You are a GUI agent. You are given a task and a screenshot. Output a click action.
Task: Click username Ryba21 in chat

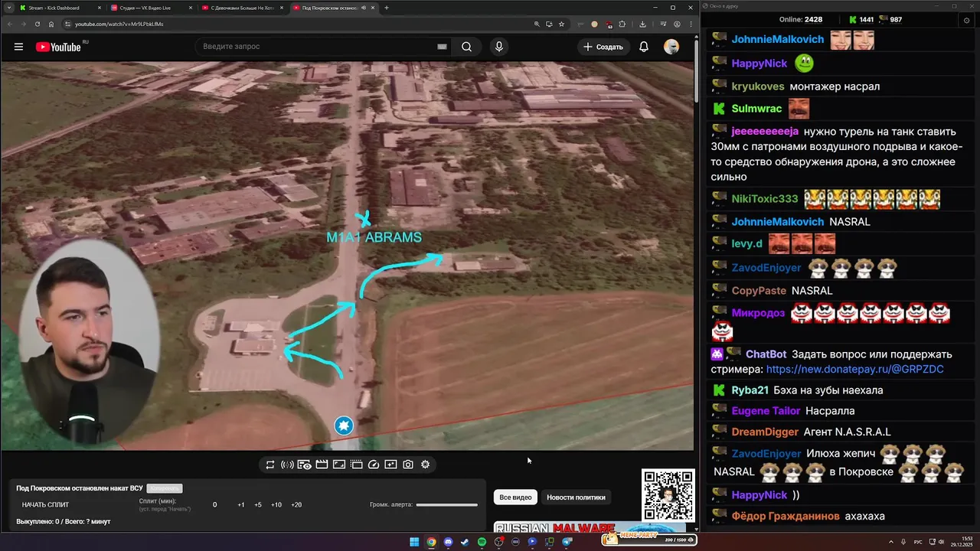750,390
